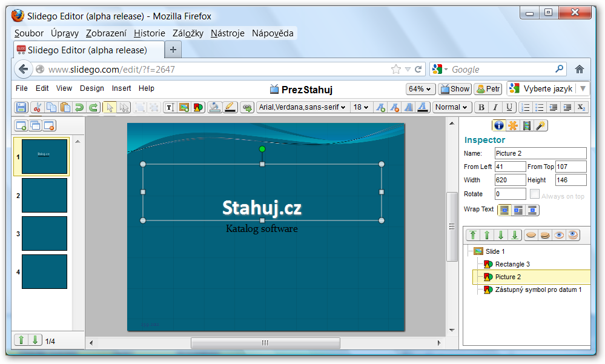Screen dimensions: 605x364
Task: Send the object to the very back
Action: [x=515, y=235]
